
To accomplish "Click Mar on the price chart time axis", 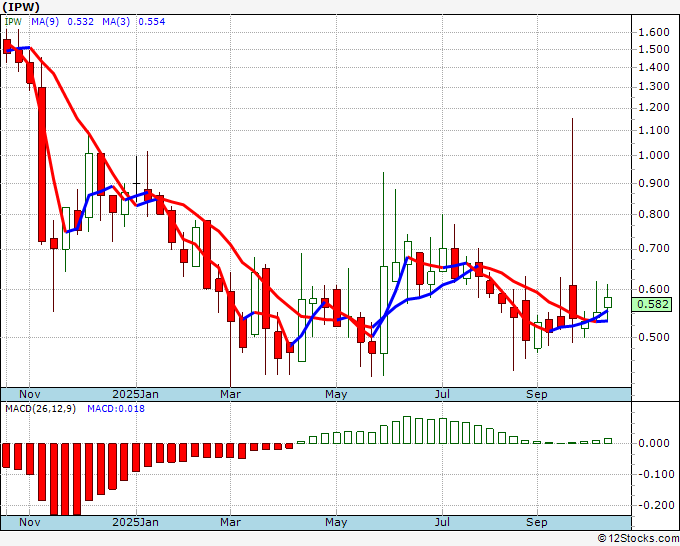I will [230, 394].
